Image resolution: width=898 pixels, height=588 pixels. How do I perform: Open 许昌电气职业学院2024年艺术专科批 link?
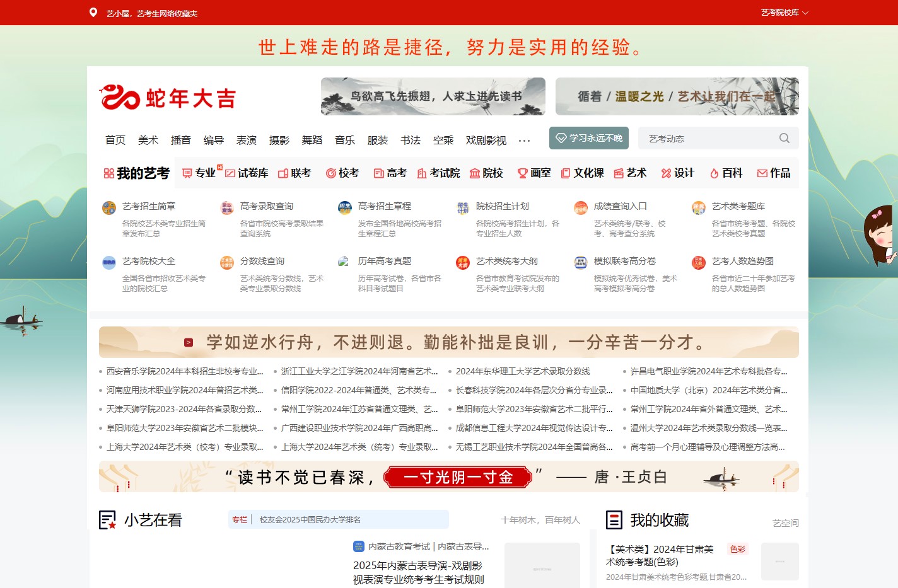pos(709,371)
